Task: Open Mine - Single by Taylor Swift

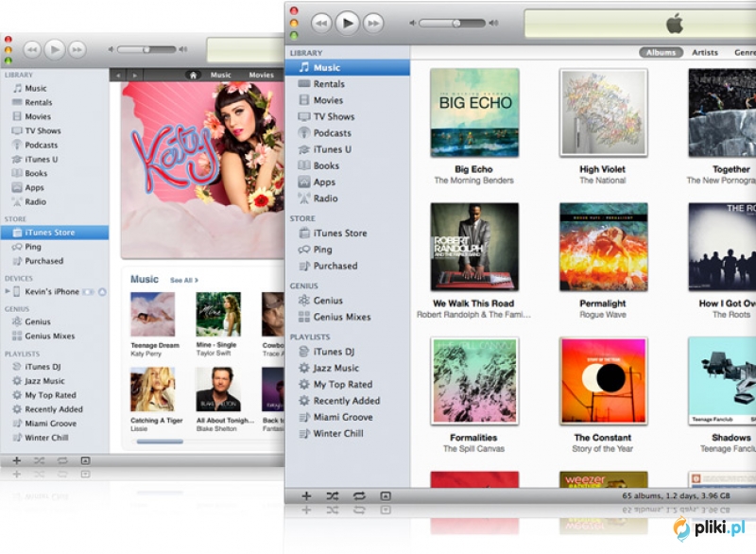Action: (x=218, y=315)
